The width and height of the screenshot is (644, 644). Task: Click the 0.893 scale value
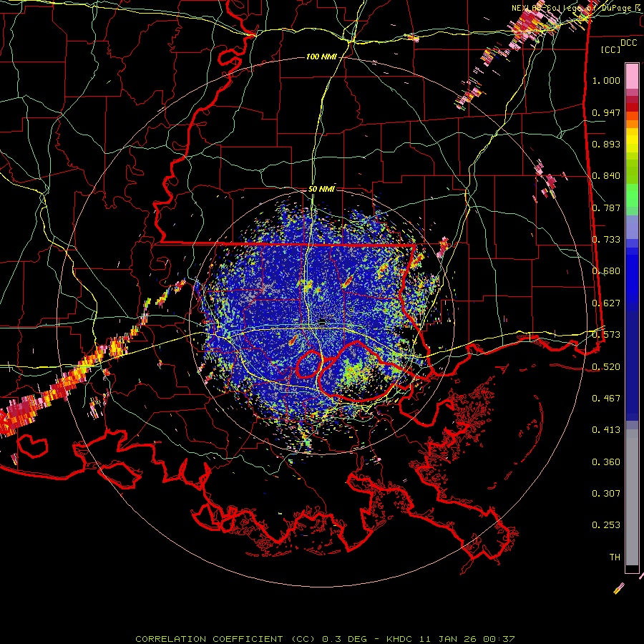pos(606,144)
